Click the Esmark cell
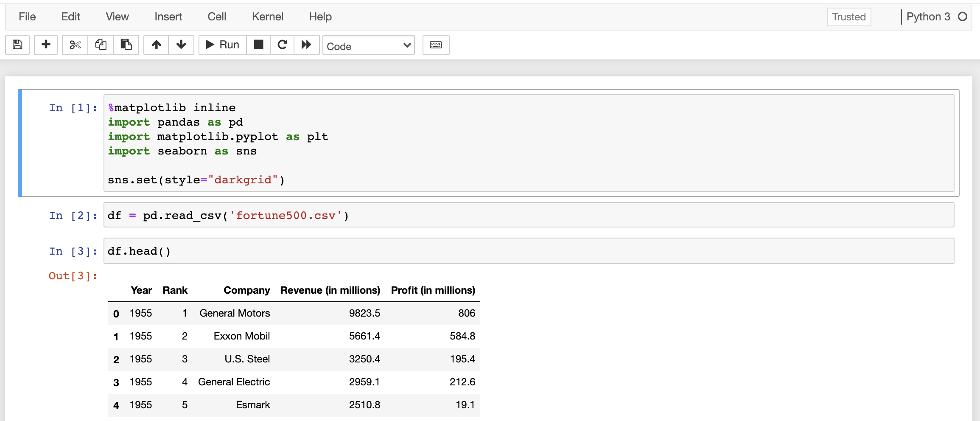This screenshot has height=421, width=980. pos(253,405)
